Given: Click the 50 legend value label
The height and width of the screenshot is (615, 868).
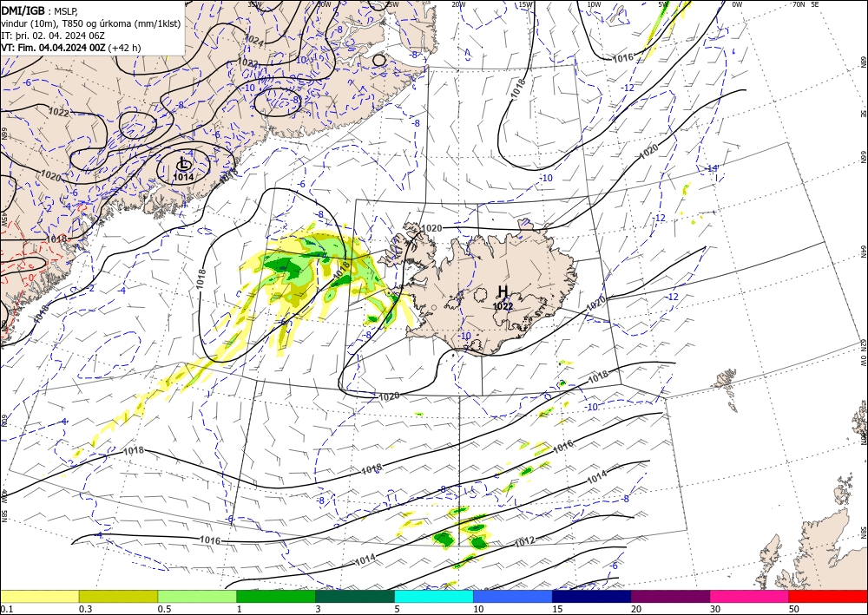Looking at the screenshot, I should [794, 609].
